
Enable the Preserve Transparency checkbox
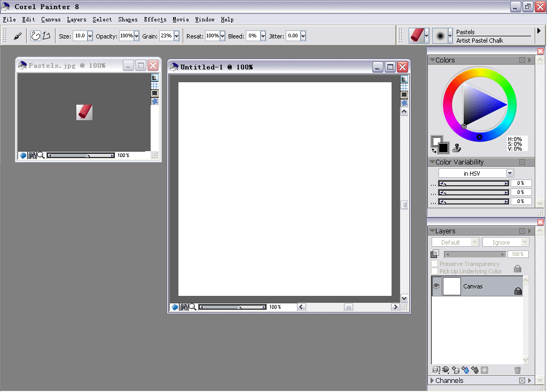[435, 264]
